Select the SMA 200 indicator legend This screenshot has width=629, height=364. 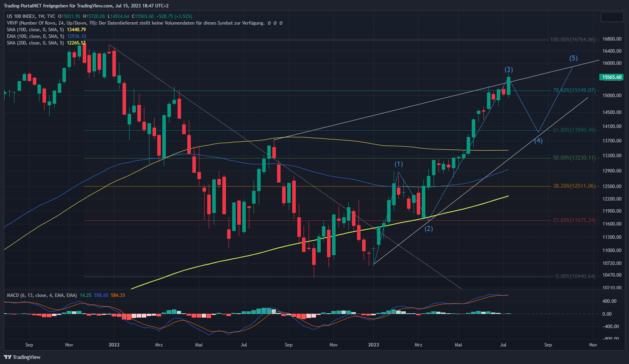[35, 43]
